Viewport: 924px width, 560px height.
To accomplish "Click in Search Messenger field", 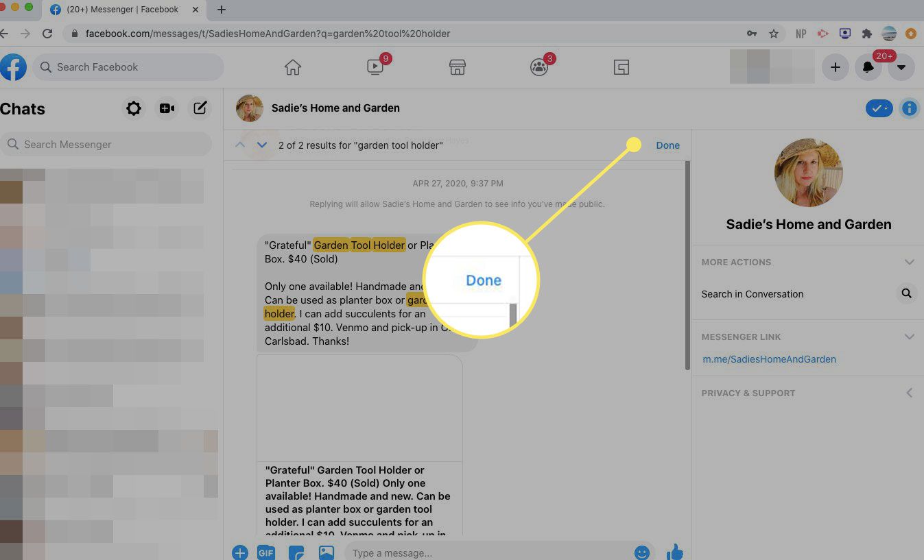I will point(106,145).
